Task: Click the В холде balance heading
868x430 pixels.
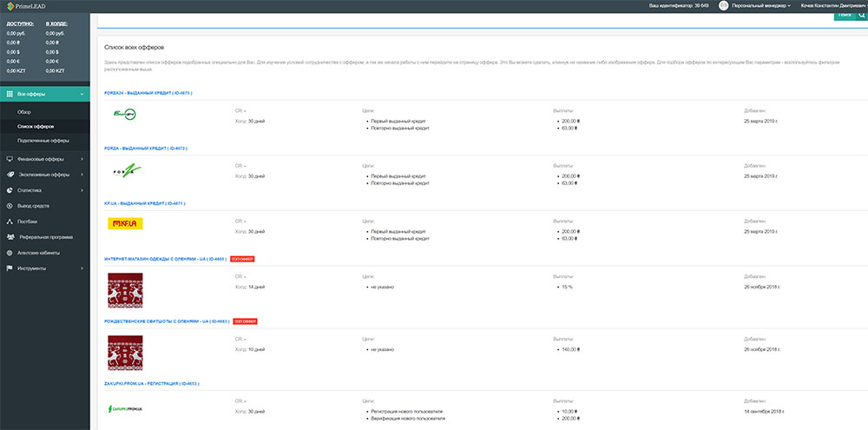Action: 56,24
